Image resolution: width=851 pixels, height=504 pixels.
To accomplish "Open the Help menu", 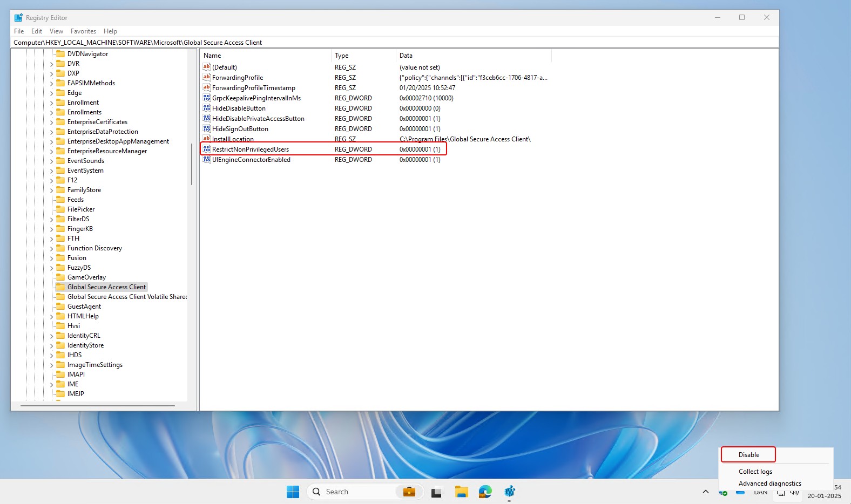I will [x=110, y=31].
